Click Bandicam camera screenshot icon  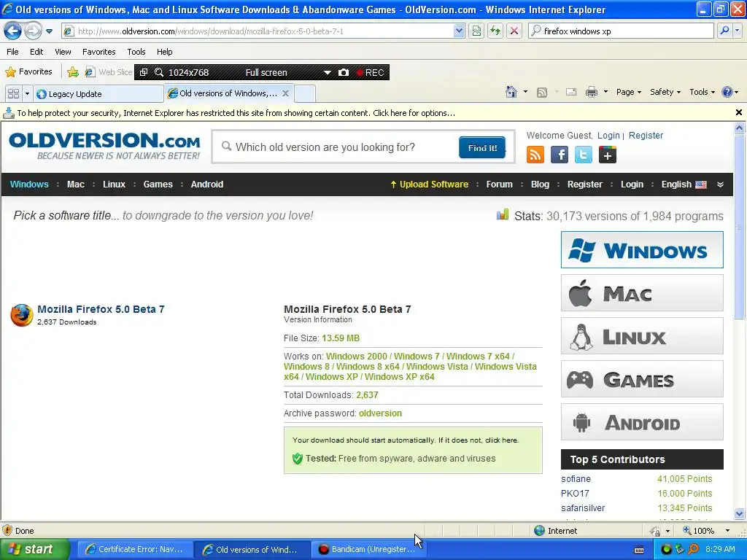(x=344, y=72)
